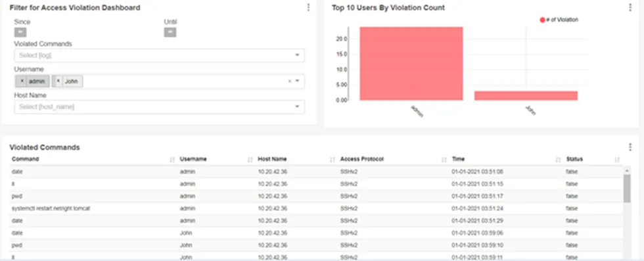Viewport: 644px width, 261px height.
Task: Sort table by Time column
Action: pyautogui.click(x=558, y=160)
